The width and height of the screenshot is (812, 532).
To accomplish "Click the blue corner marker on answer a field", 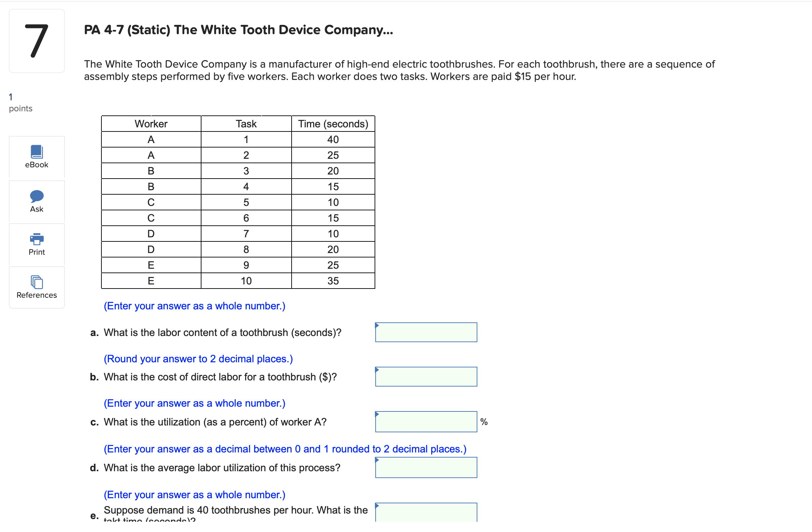I will (x=377, y=324).
